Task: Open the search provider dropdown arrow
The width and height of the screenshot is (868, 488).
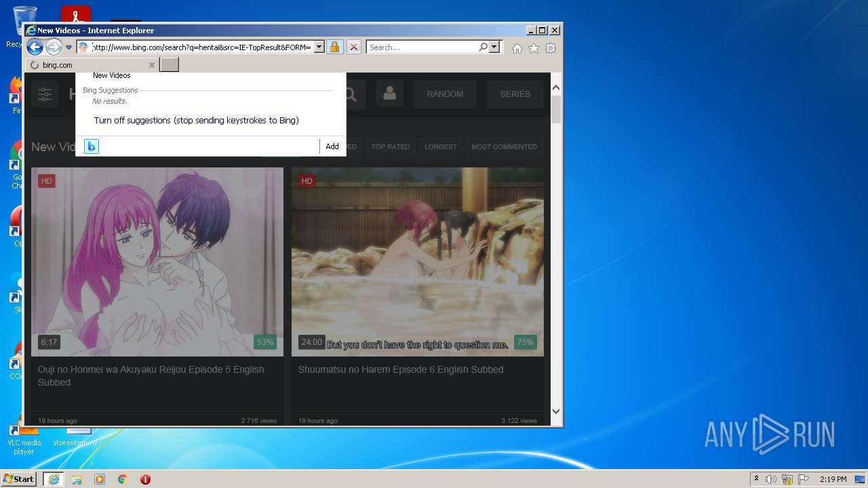Action: (x=494, y=47)
